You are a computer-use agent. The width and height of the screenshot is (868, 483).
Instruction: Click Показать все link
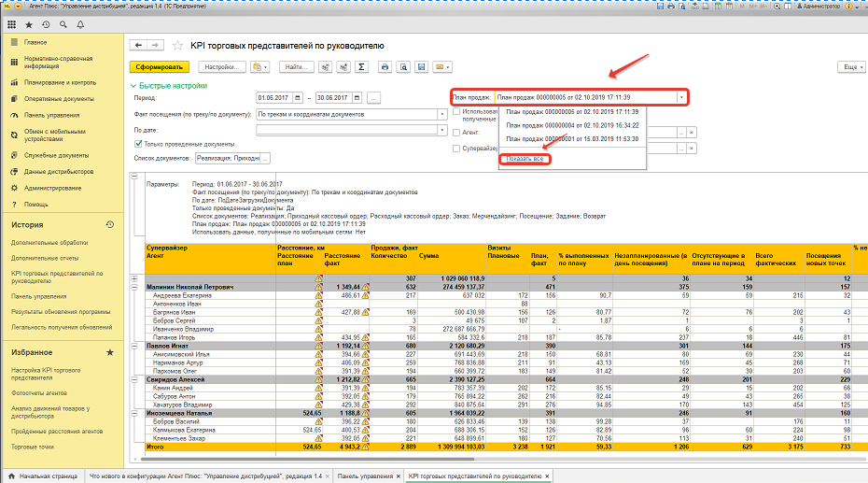point(525,159)
